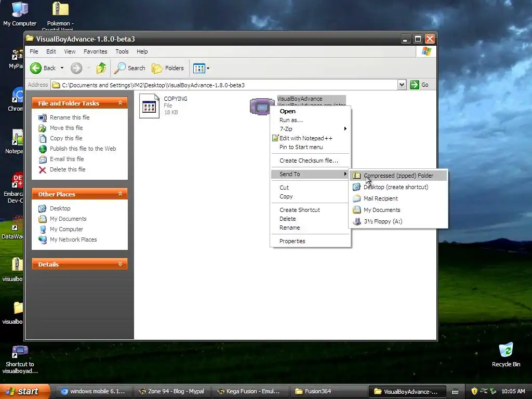Send to Mail Recipient
Image resolution: width=532 pixels, height=399 pixels.
pyautogui.click(x=398, y=198)
